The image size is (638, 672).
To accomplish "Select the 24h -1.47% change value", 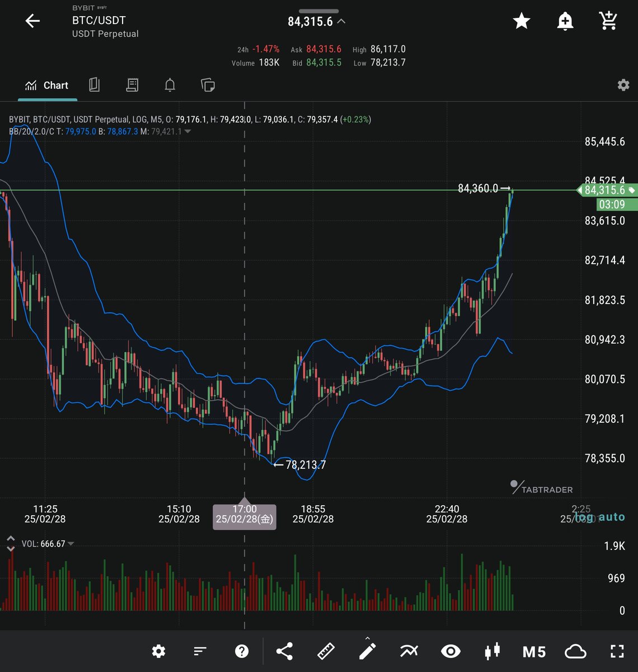I will [x=266, y=49].
